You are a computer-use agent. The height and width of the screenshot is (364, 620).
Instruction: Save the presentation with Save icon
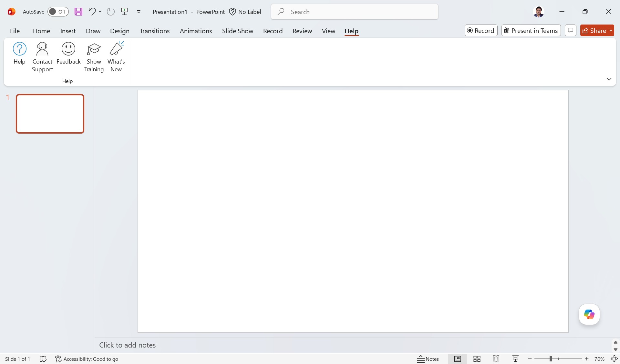coord(78,12)
